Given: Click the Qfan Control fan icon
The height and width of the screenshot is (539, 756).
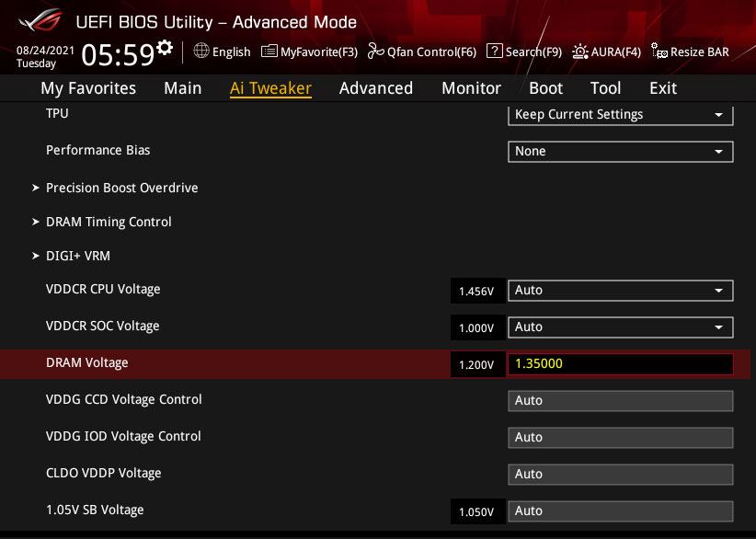Looking at the screenshot, I should [x=375, y=51].
